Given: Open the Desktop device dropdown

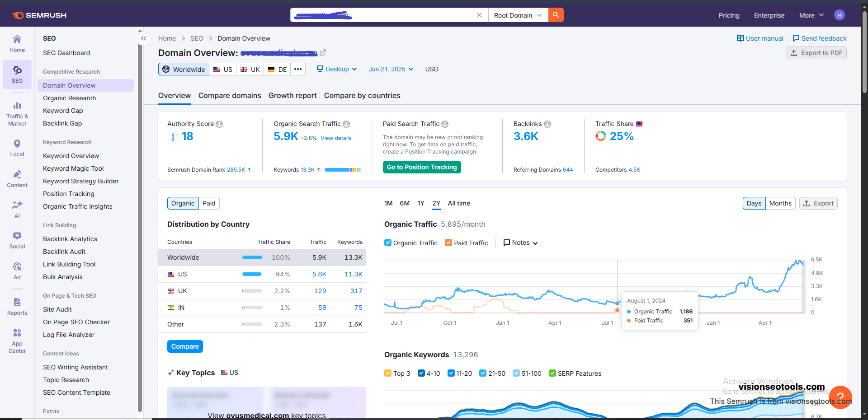Looking at the screenshot, I should pyautogui.click(x=337, y=69).
